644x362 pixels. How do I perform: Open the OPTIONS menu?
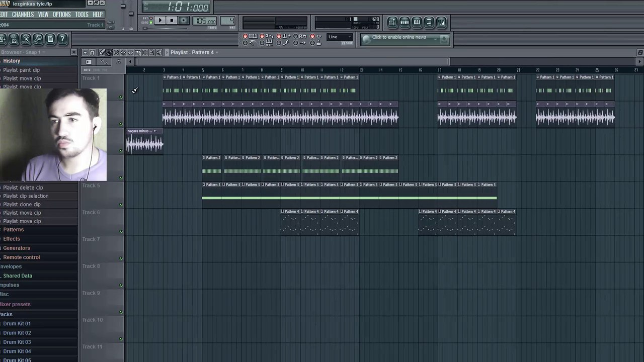(x=62, y=15)
